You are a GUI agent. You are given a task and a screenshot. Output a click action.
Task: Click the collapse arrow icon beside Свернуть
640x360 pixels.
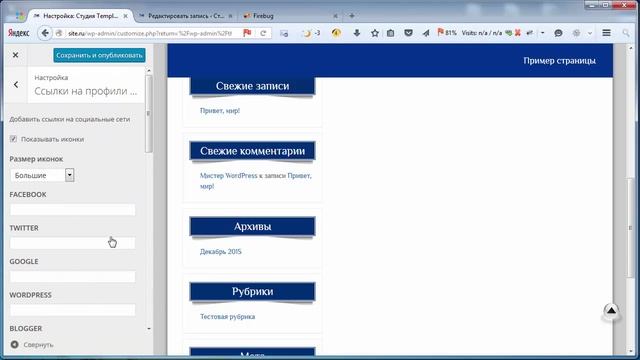[x=14, y=344]
